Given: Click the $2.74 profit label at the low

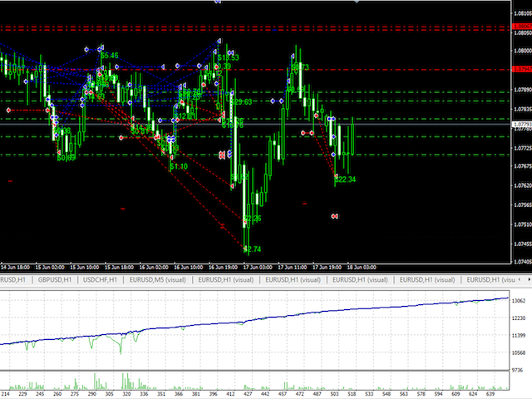Looking at the screenshot, I should 253,249.
